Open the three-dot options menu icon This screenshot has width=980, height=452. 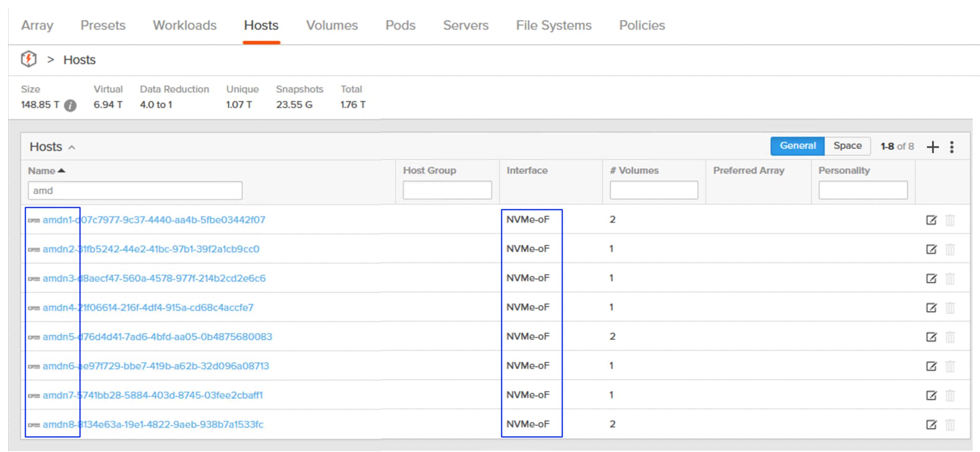[952, 147]
